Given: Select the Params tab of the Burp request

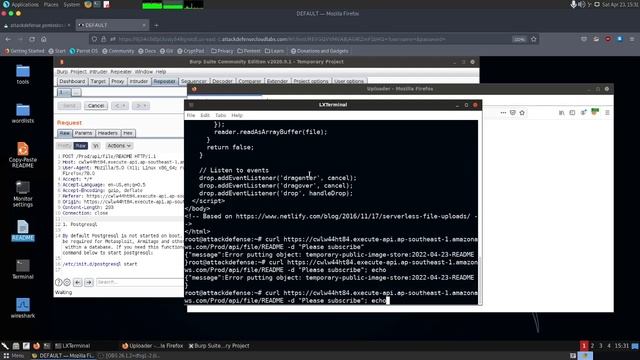Looking at the screenshot, I should tap(83, 133).
